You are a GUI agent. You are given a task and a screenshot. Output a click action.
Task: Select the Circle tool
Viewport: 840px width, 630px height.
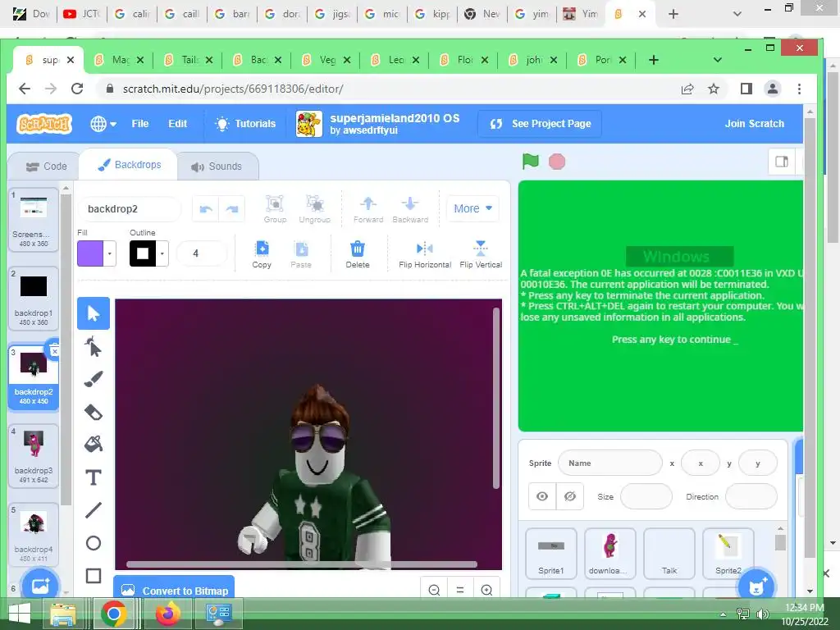click(x=94, y=543)
